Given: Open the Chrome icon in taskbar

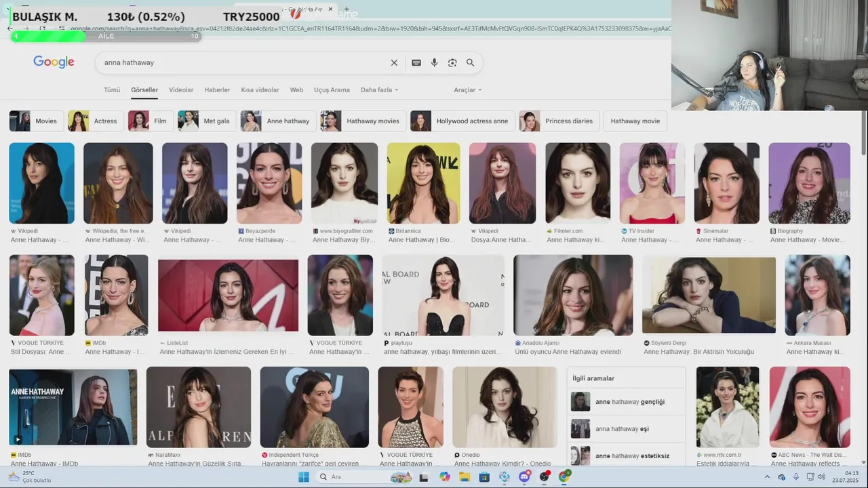Looking at the screenshot, I should coord(564,477).
